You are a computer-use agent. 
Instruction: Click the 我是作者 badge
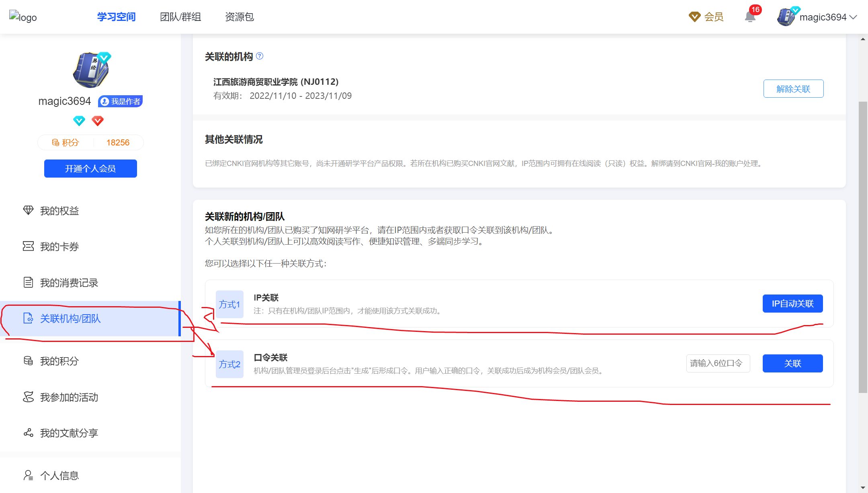pyautogui.click(x=121, y=101)
